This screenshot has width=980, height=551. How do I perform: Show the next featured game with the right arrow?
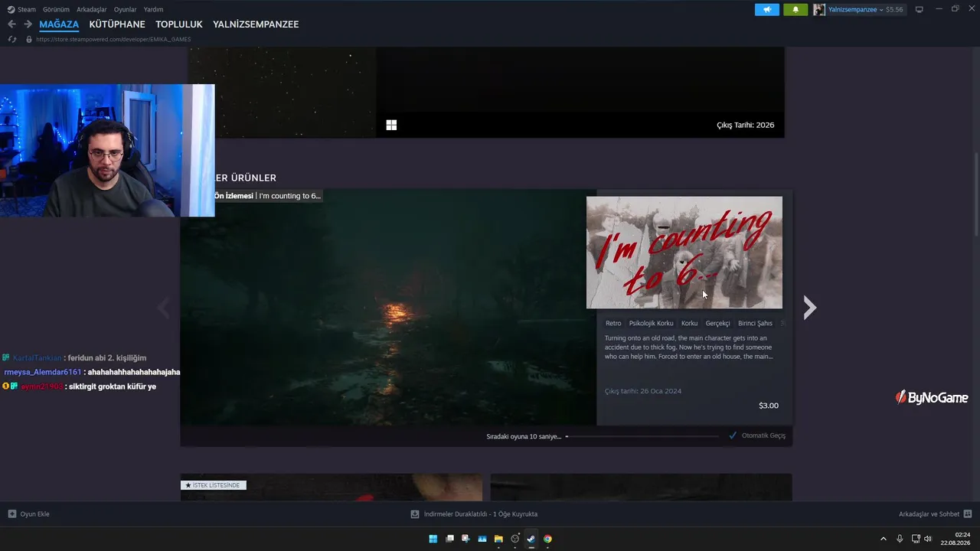pyautogui.click(x=809, y=308)
